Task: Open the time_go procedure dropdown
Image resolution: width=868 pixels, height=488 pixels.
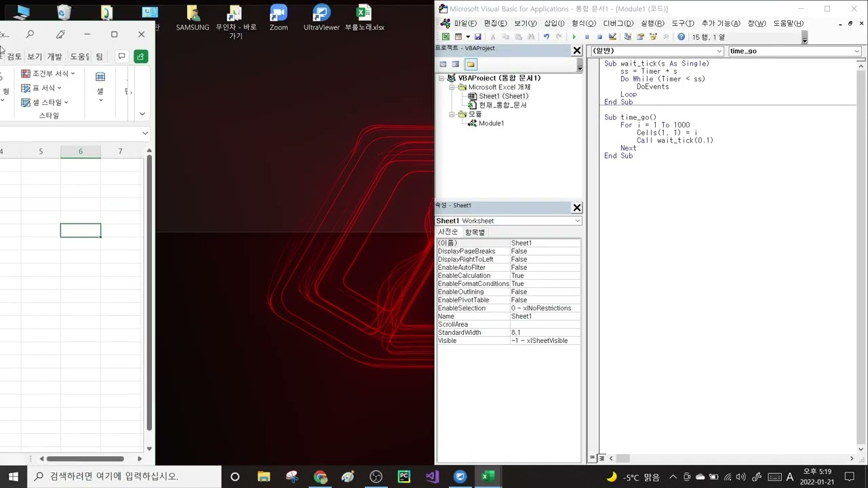Action: 794,51
